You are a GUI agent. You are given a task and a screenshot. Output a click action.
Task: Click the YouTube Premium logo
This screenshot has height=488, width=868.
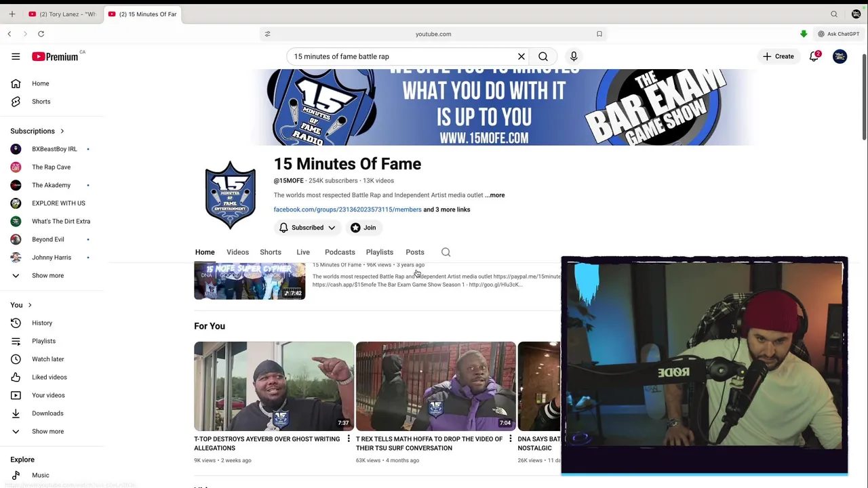55,56
